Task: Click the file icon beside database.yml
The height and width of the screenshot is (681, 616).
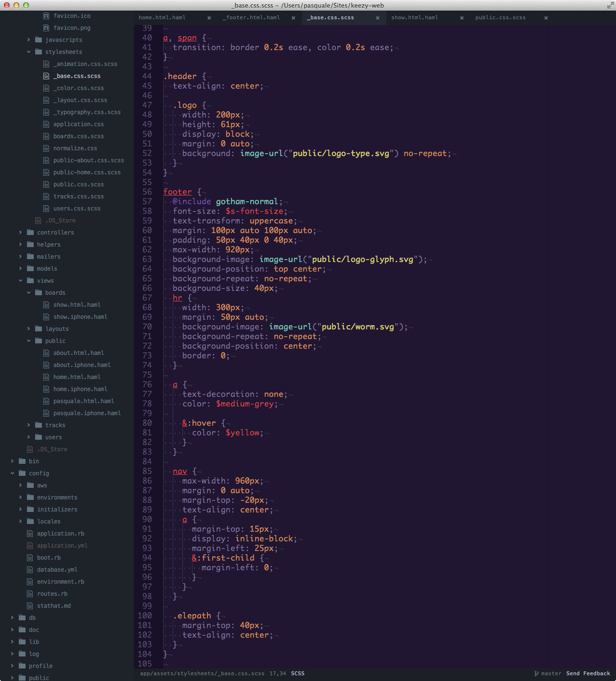Action: coord(30,570)
